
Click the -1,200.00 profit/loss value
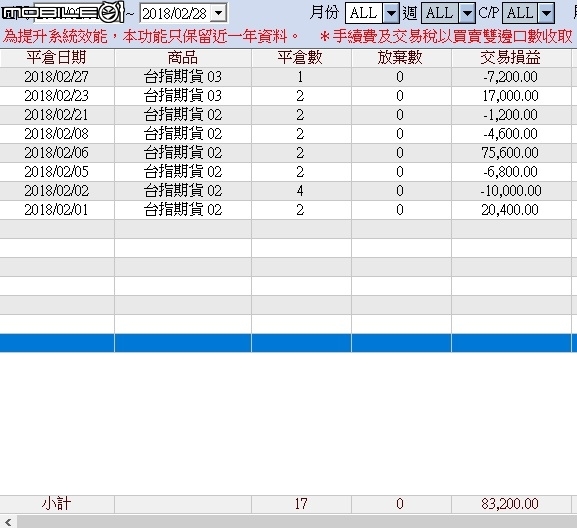tap(510, 115)
